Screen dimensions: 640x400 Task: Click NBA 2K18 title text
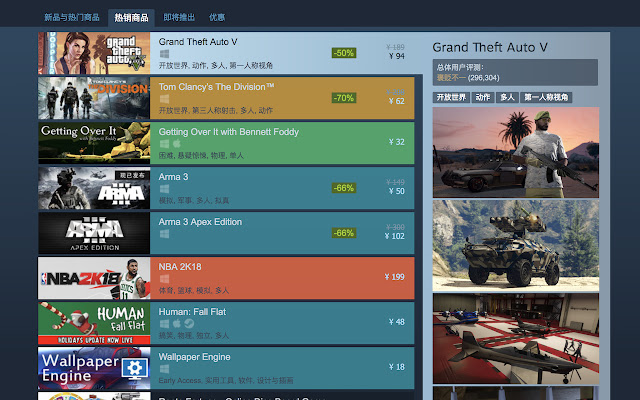pyautogui.click(x=180, y=267)
